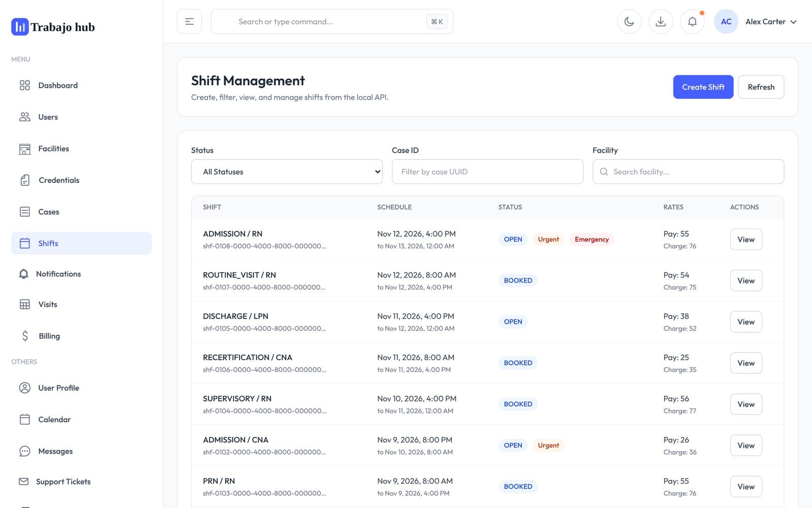This screenshot has width=812, height=508.
Task: Open Dashboard from the sidebar
Action: point(81,85)
